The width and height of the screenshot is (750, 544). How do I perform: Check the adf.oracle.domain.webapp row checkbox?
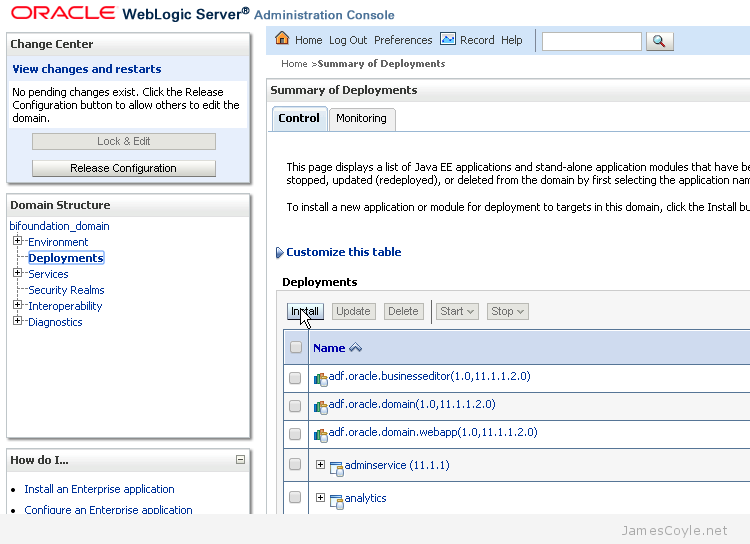tap(295, 433)
